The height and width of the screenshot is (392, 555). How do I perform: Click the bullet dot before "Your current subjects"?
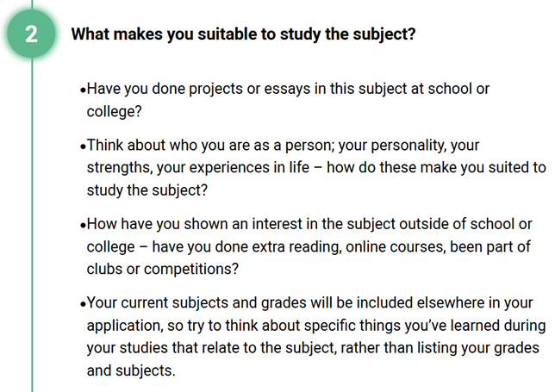click(x=82, y=305)
